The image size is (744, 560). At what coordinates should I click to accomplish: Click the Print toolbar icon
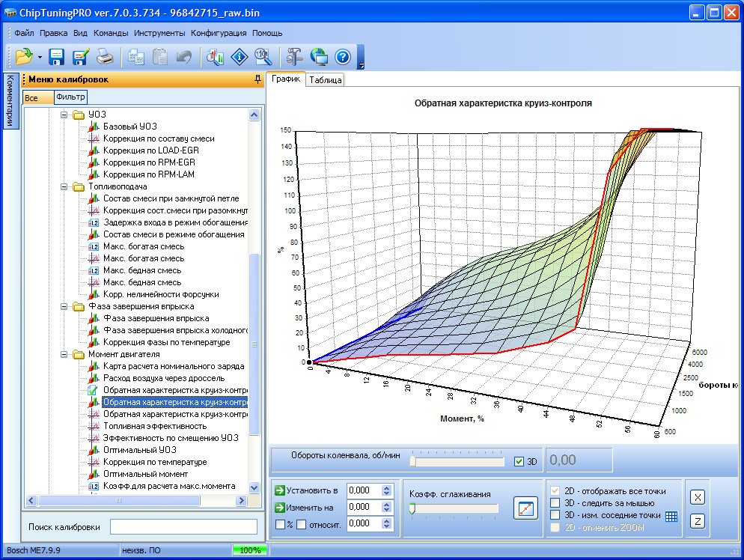click(x=105, y=57)
